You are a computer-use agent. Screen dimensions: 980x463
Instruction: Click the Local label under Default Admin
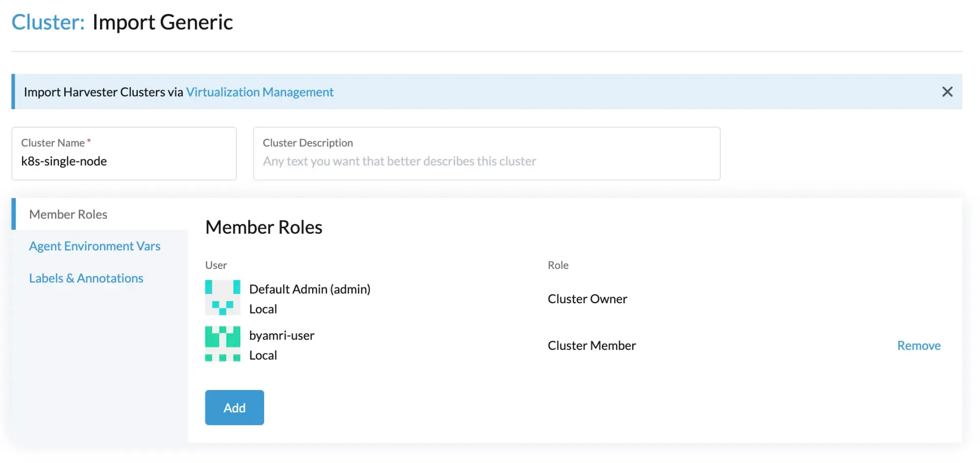(x=263, y=309)
